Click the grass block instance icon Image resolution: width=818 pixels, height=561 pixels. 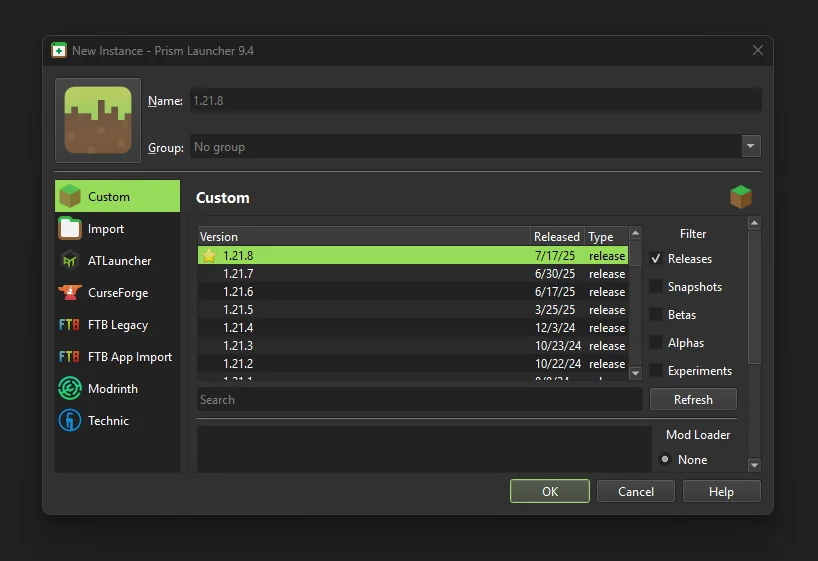point(98,121)
